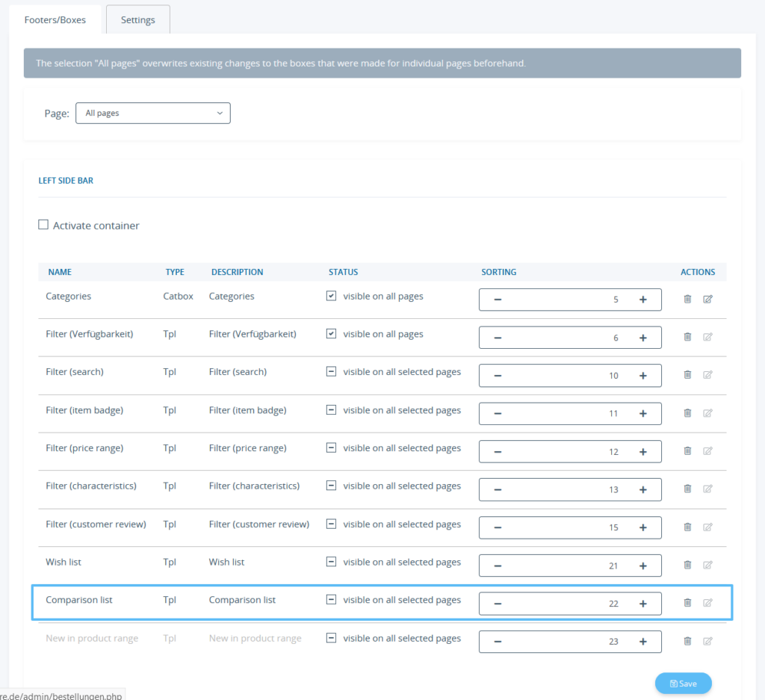The width and height of the screenshot is (765, 700).
Task: Click the Save button
Action: (x=682, y=683)
